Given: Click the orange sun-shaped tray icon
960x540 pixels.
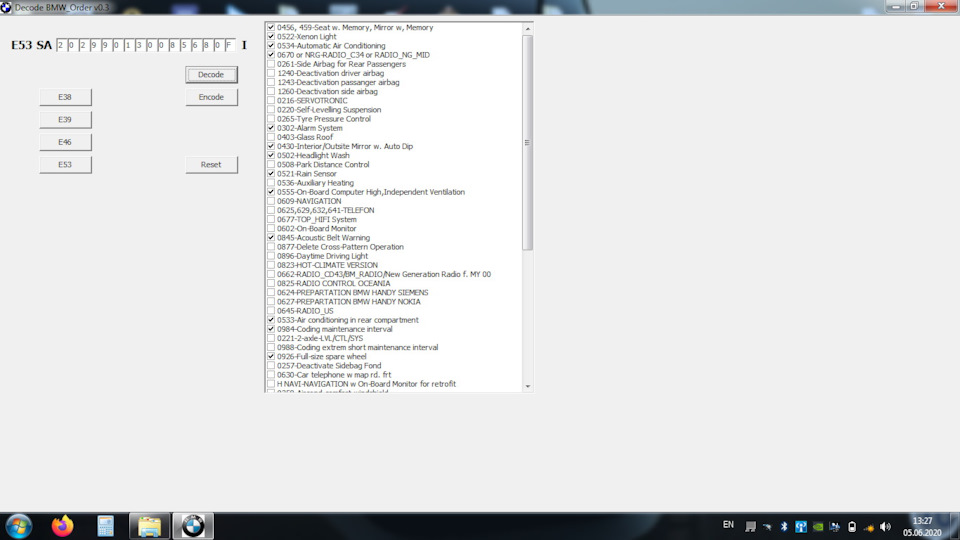Looking at the screenshot, I should (x=868, y=527).
